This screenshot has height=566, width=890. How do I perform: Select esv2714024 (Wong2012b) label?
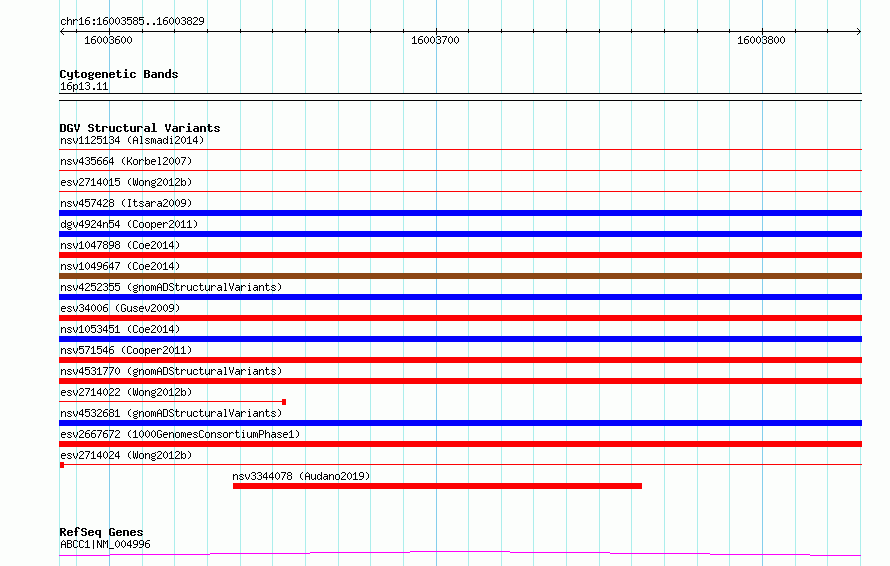click(x=126, y=455)
